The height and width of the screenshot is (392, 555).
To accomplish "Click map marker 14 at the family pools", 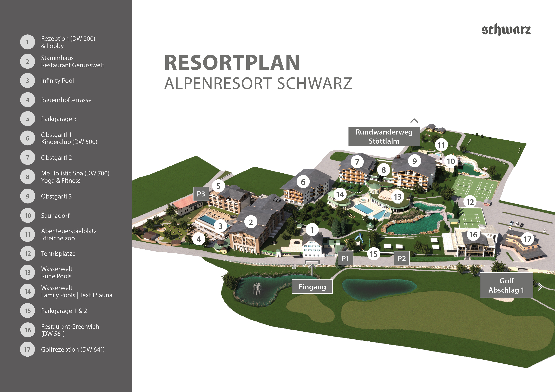I will pos(340,194).
